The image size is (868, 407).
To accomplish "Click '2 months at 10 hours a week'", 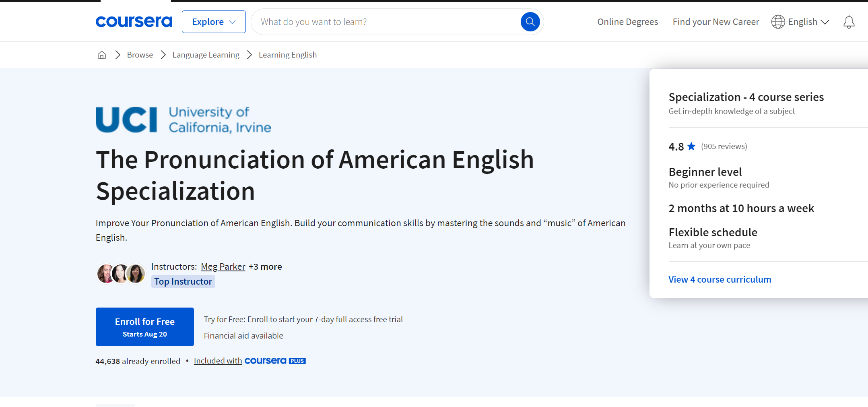I will [741, 208].
